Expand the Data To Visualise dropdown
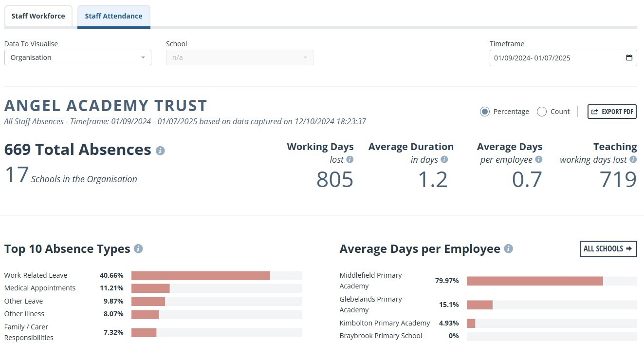Viewport: 644px width, 344px height. [78, 57]
